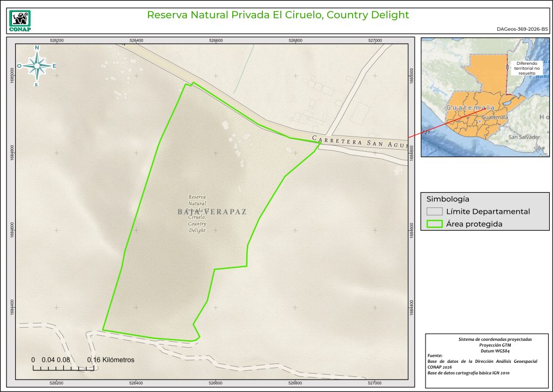The image size is (553, 392).
Task: Click the kilometer scale bar
Action: [x=64, y=368]
